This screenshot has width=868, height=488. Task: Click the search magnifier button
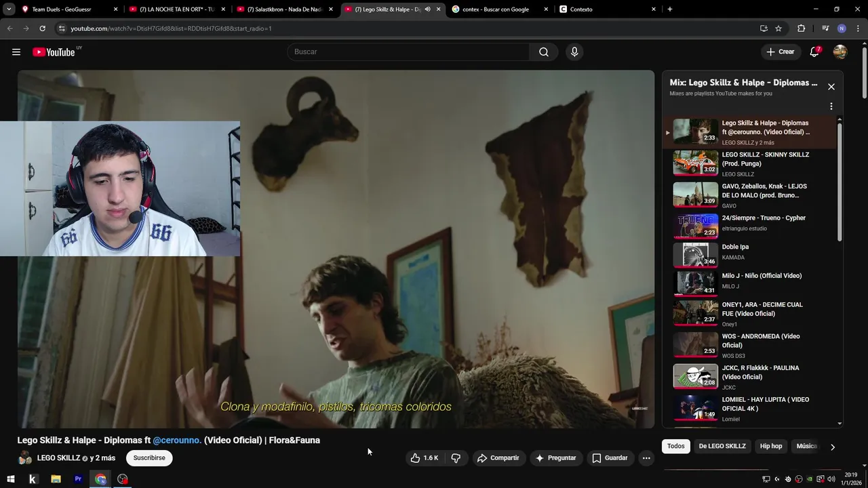click(544, 52)
